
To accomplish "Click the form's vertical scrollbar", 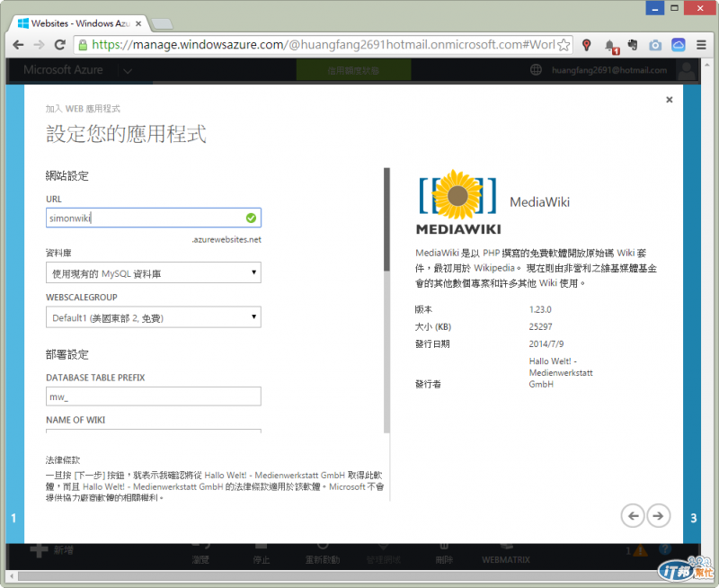I will (x=387, y=300).
